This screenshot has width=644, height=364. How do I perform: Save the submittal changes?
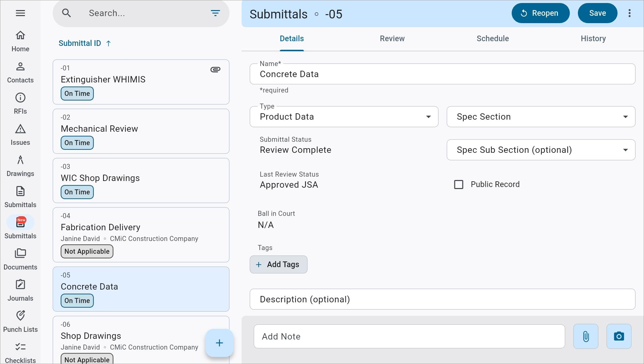tap(597, 13)
